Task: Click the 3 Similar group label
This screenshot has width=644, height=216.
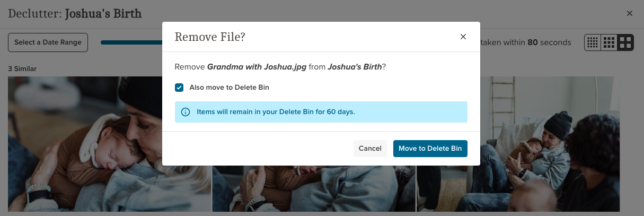Action: (22, 69)
